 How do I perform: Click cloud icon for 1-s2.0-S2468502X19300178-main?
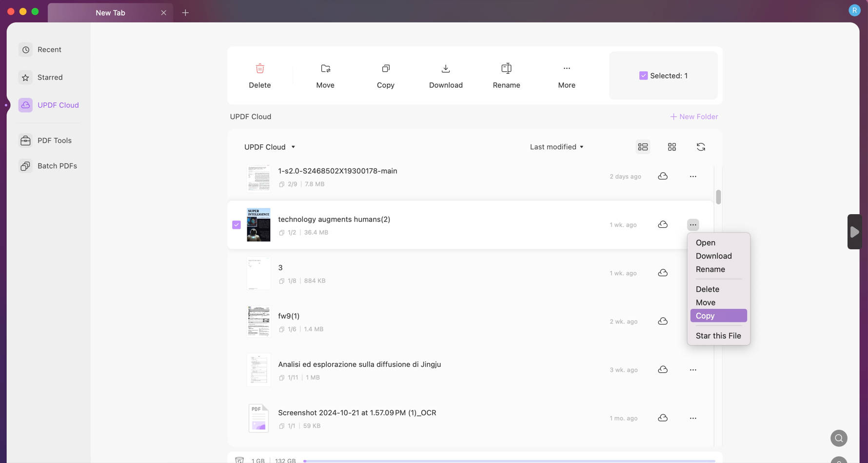tap(663, 176)
